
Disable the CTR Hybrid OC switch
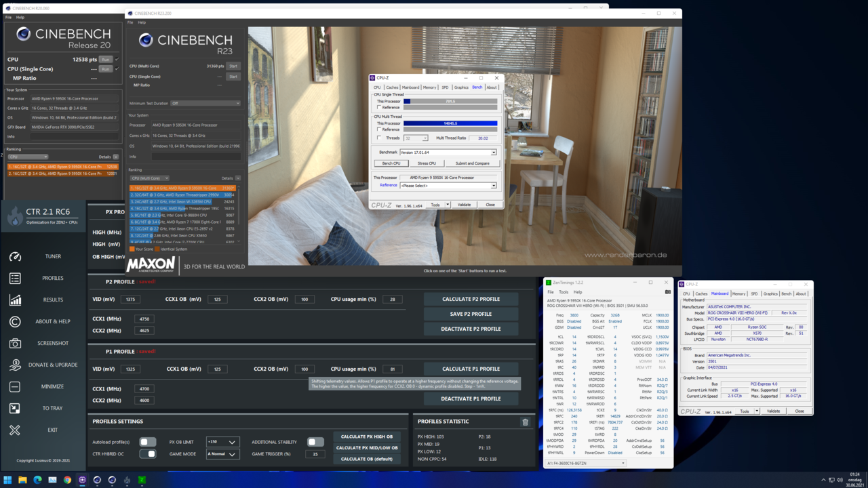click(x=147, y=454)
